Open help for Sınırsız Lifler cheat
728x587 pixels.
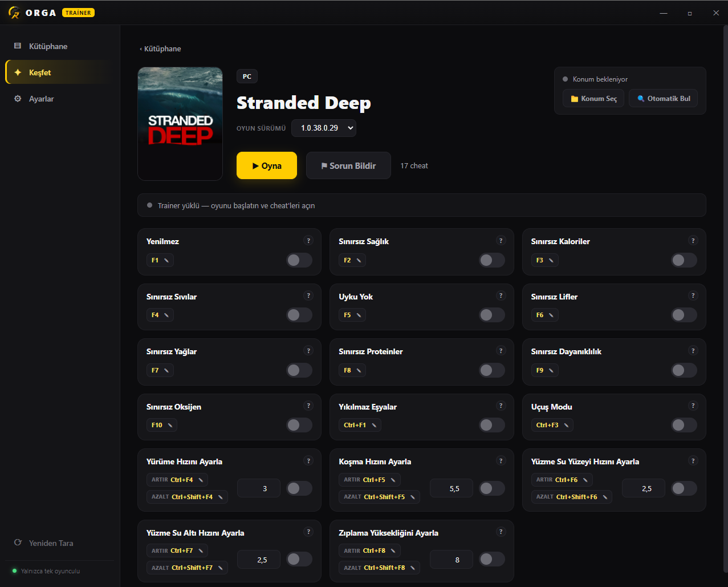(693, 295)
